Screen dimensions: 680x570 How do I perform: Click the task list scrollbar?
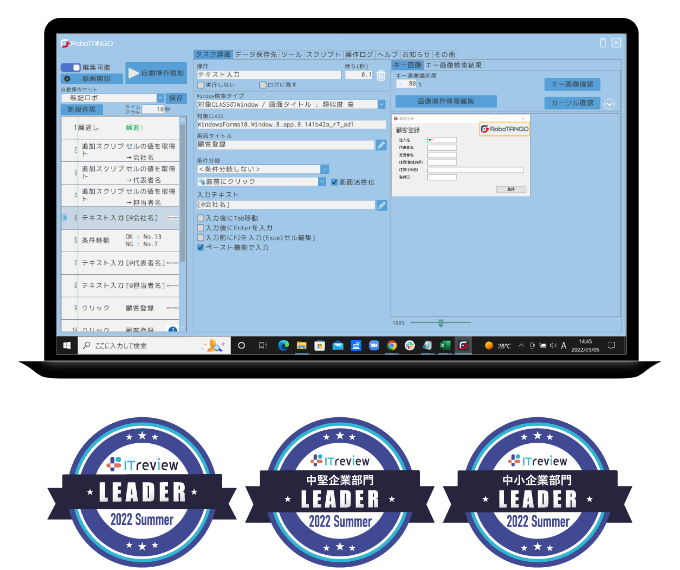pyautogui.click(x=183, y=191)
